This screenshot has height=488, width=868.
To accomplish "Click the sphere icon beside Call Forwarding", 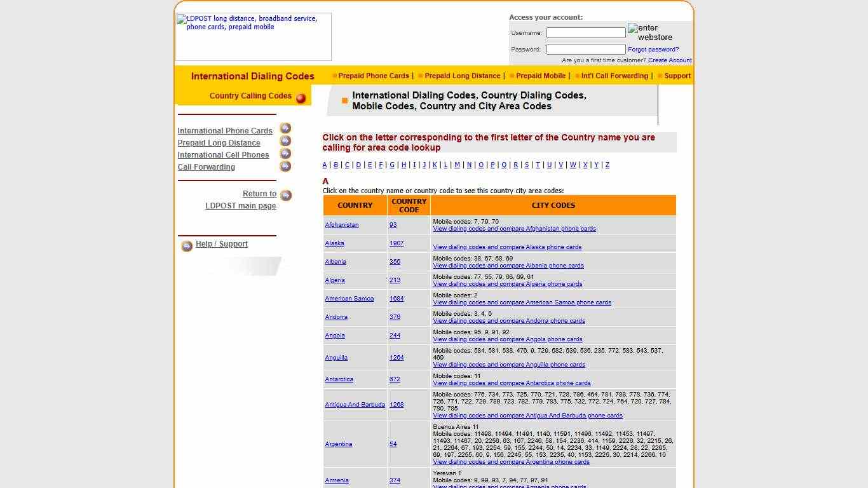I will coord(285,166).
